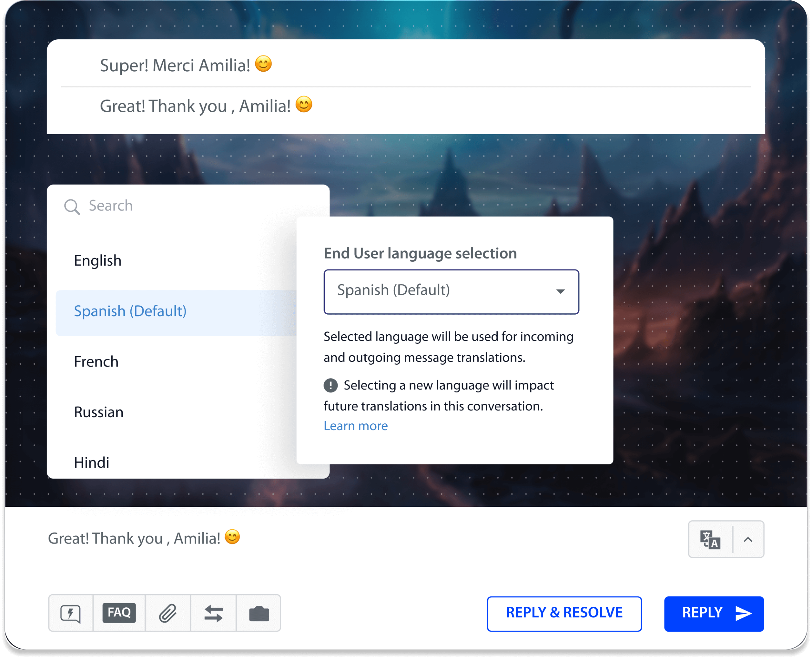Click the Reply & Resolve button
Viewport: 812px width, 659px height.
(565, 614)
